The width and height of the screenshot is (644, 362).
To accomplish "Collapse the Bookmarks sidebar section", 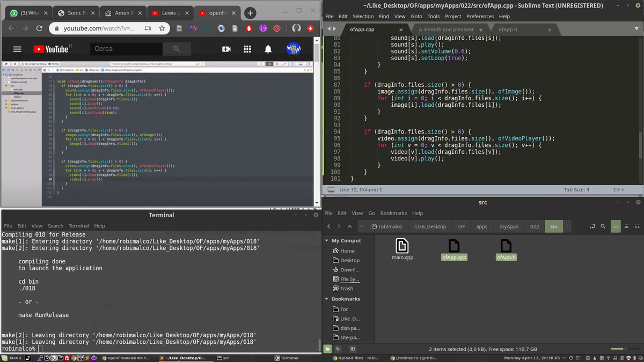I will pyautogui.click(x=327, y=299).
